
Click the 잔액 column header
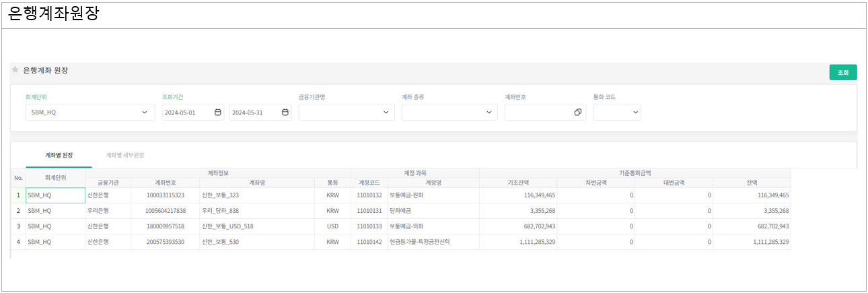751,183
